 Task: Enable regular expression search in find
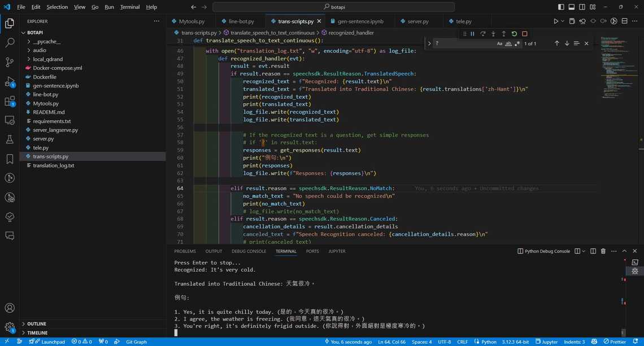click(516, 43)
